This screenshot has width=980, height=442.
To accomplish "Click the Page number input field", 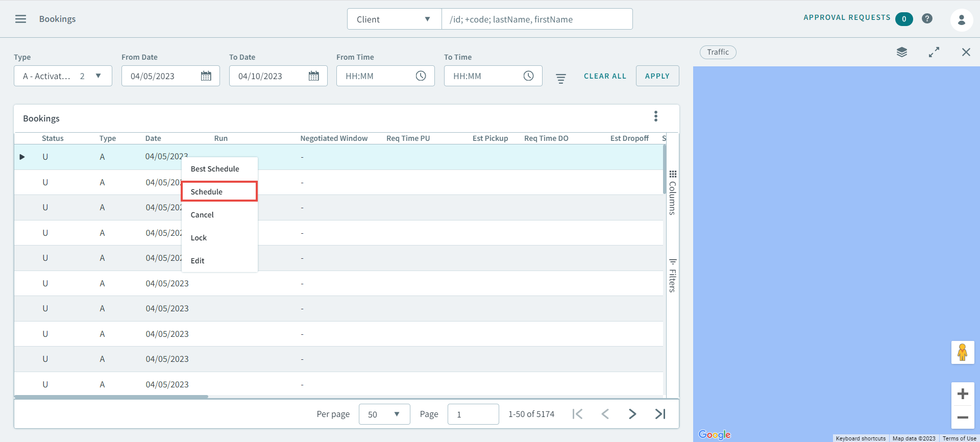I will click(x=473, y=414).
